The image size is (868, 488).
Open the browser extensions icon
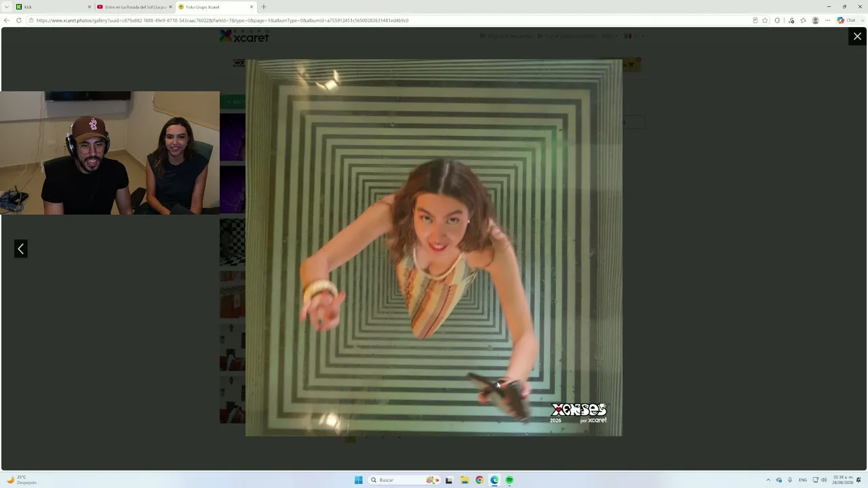(777, 20)
